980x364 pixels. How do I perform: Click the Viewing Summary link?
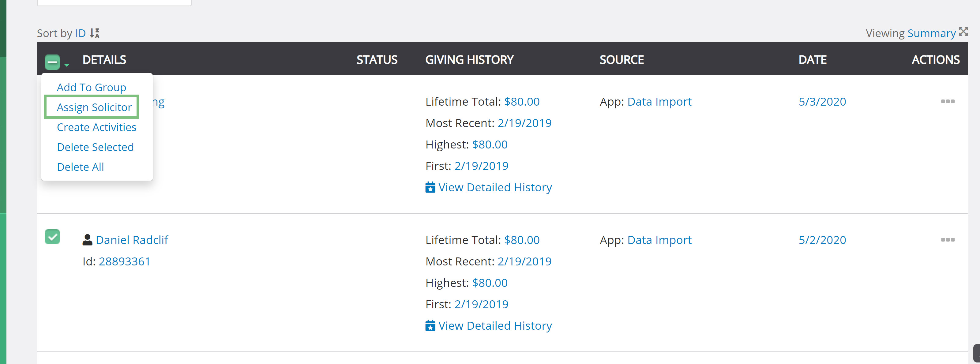pyautogui.click(x=931, y=33)
